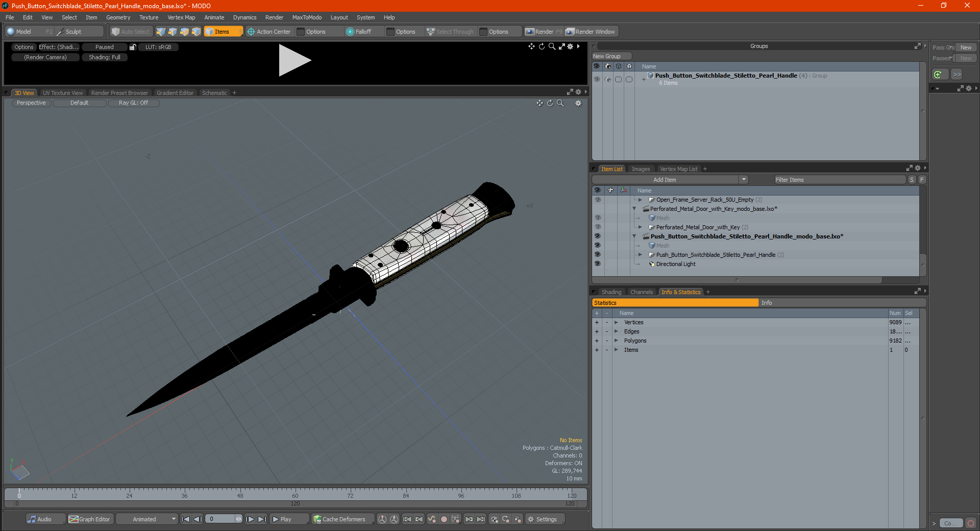Image resolution: width=980 pixels, height=531 pixels.
Task: Expand Edges statistics row
Action: [x=617, y=331]
